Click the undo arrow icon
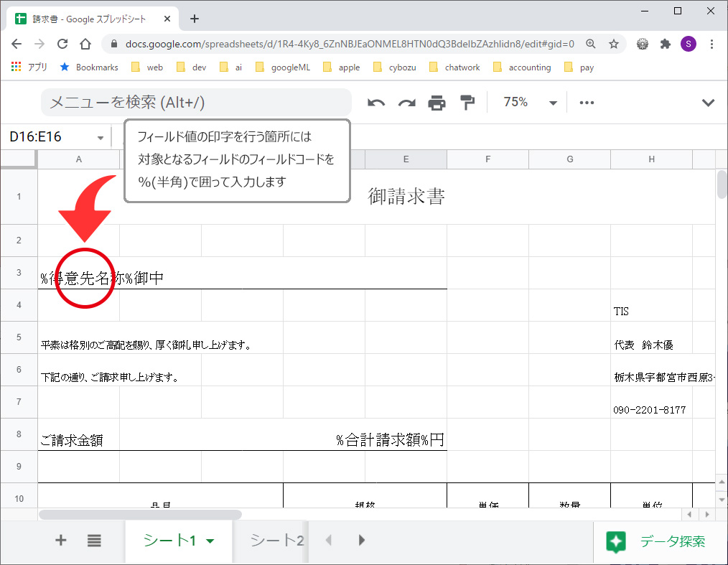728x565 pixels. pyautogui.click(x=376, y=103)
